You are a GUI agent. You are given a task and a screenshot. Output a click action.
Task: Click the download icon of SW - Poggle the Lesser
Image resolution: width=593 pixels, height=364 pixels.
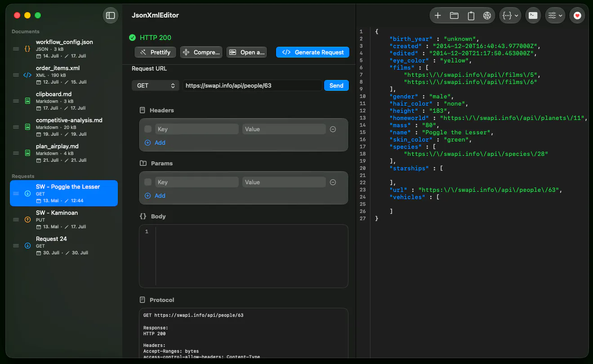27,194
